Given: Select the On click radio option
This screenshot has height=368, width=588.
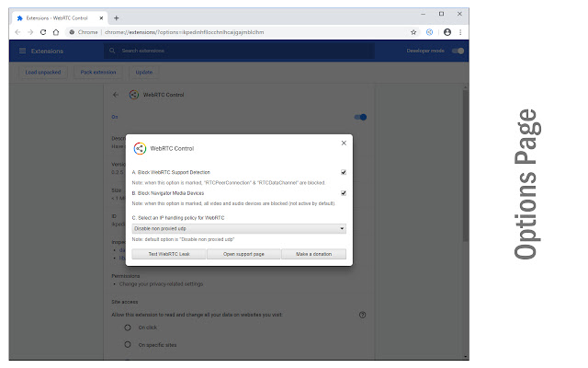Looking at the screenshot, I should click(128, 328).
